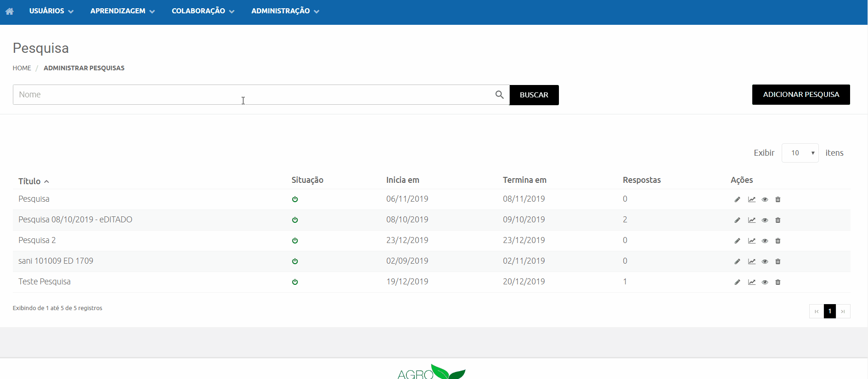Open chart results for 'Teste Pesquisa'
The image size is (868, 379).
coord(751,282)
